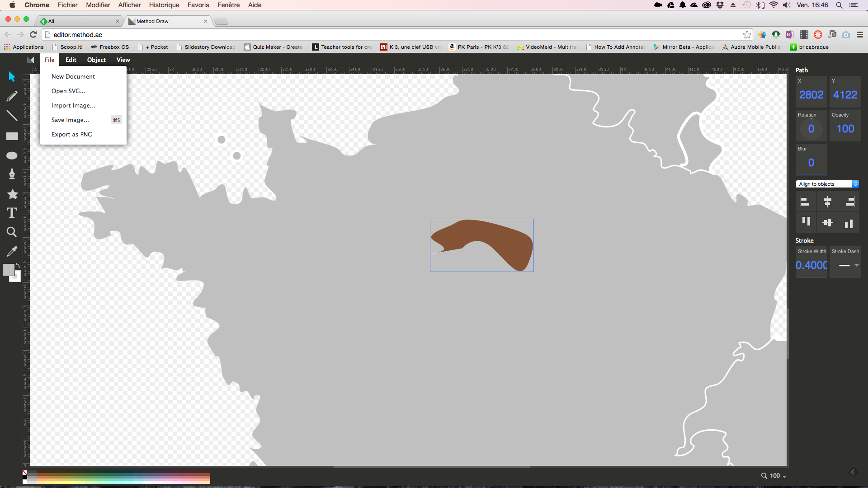Select the Rectangle tool
Image resolution: width=868 pixels, height=488 pixels.
(12, 136)
